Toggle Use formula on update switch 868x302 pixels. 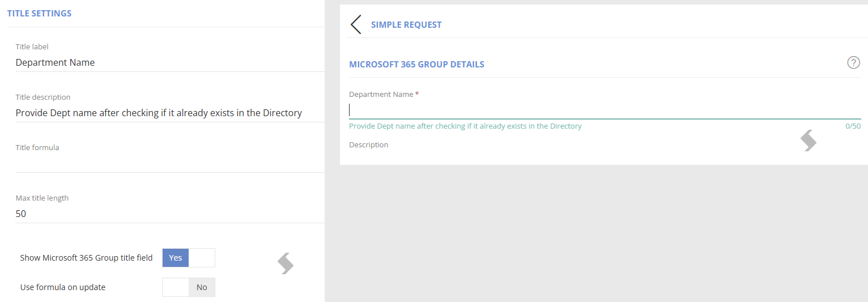pyautogui.click(x=189, y=287)
